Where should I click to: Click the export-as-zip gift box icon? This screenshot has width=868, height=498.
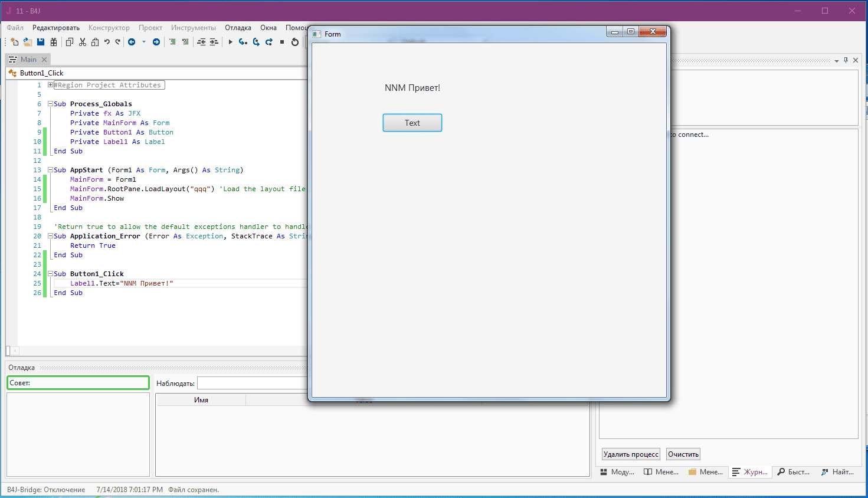pos(54,42)
